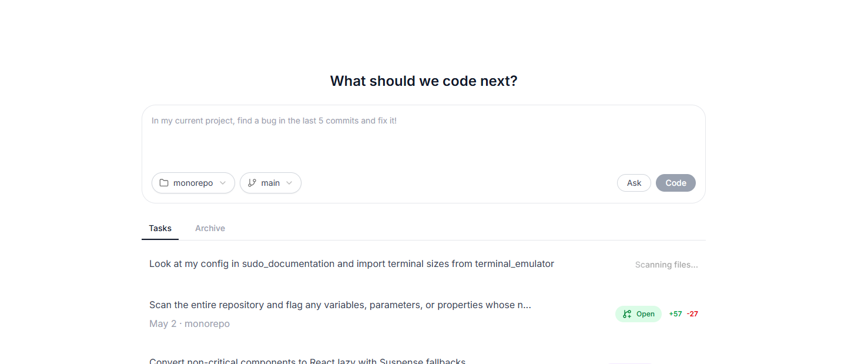The height and width of the screenshot is (364, 868).
Task: Expand the monorepo chevron arrow
Action: coord(223,183)
